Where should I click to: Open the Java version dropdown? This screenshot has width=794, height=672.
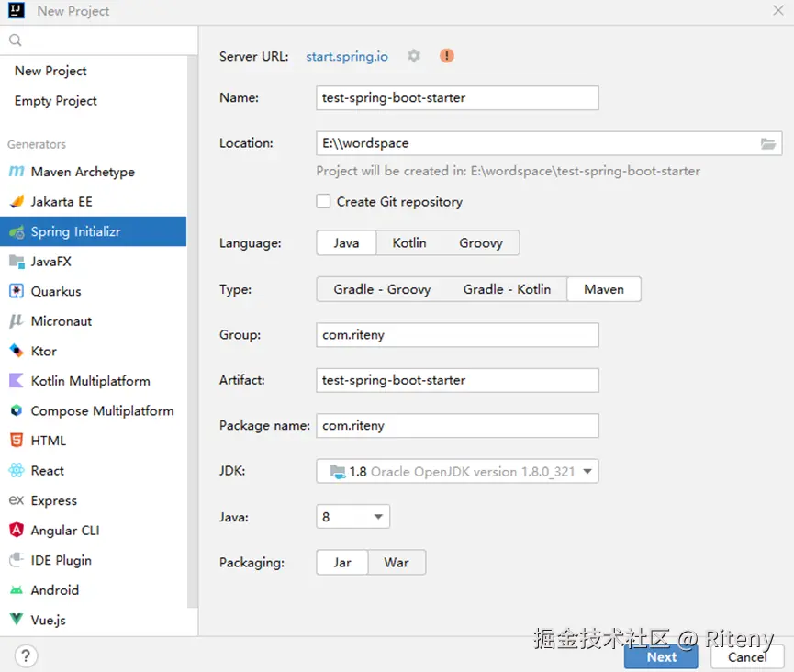(x=353, y=517)
